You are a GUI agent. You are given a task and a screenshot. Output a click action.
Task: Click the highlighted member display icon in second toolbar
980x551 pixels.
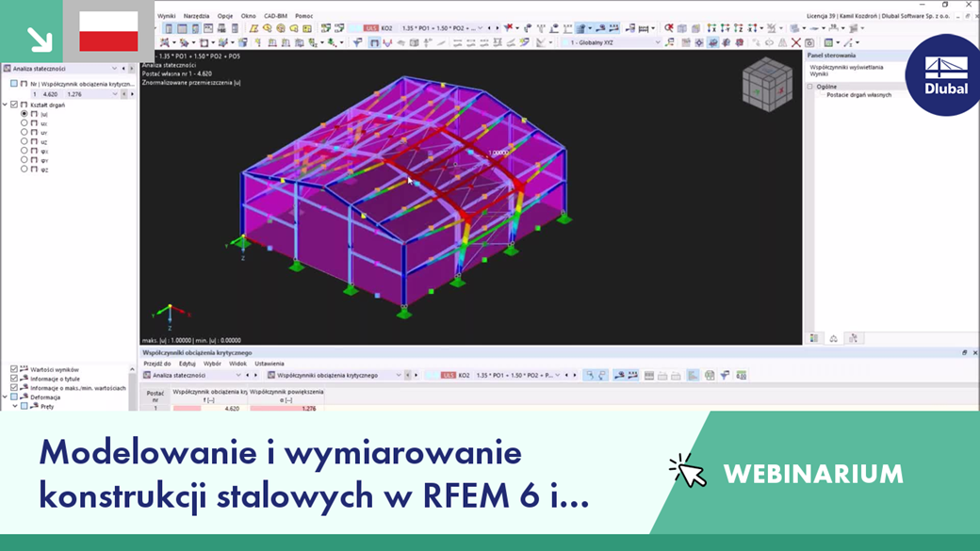(374, 42)
